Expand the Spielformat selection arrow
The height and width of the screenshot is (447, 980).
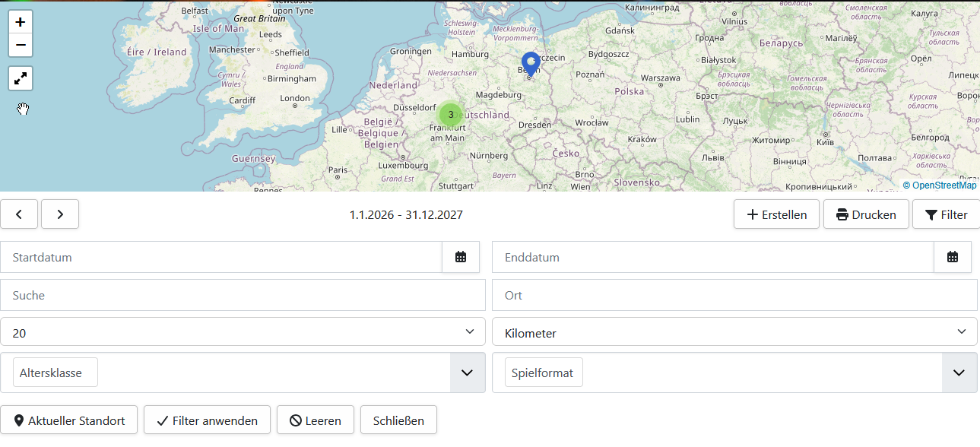[x=959, y=372]
